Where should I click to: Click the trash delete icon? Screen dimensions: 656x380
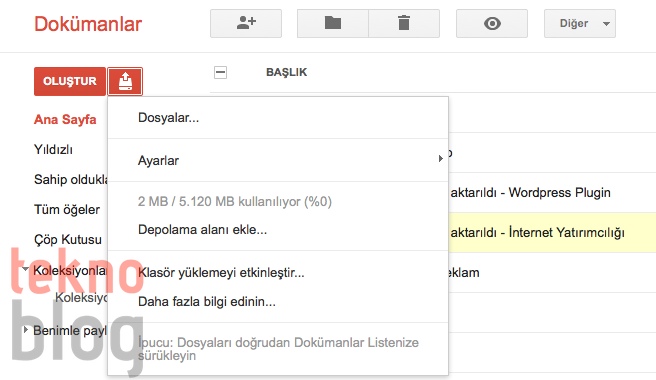point(404,23)
